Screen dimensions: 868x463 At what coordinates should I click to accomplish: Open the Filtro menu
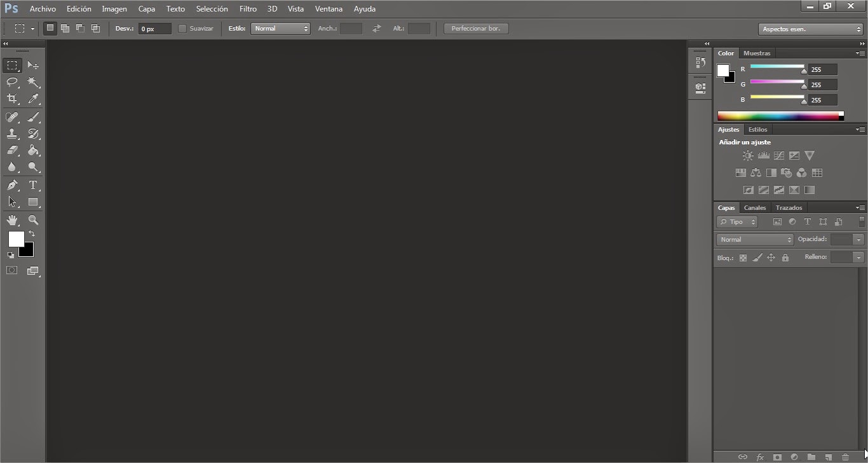pyautogui.click(x=248, y=8)
